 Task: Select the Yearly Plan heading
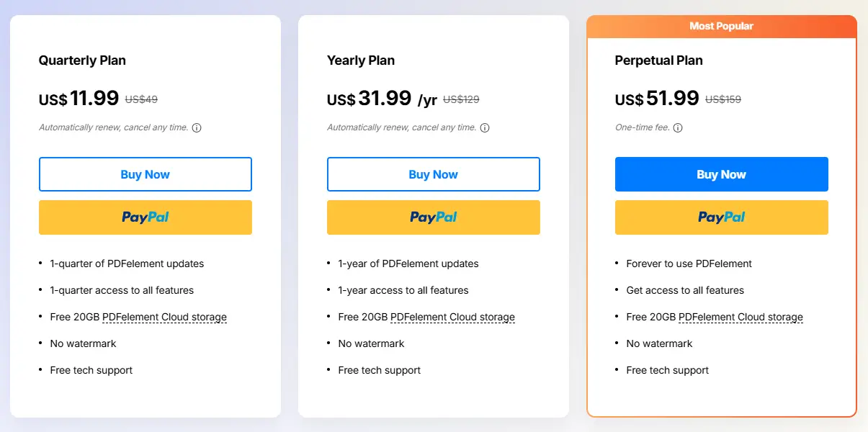pyautogui.click(x=361, y=60)
